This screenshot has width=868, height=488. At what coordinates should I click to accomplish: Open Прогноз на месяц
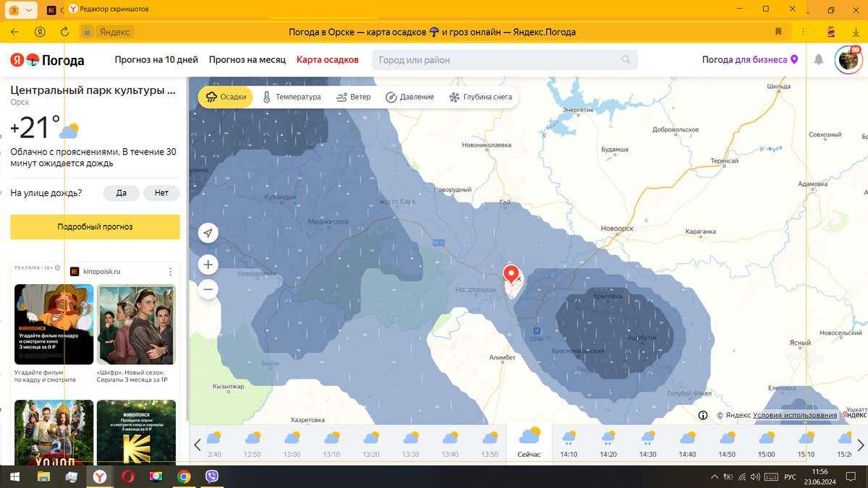coord(247,60)
